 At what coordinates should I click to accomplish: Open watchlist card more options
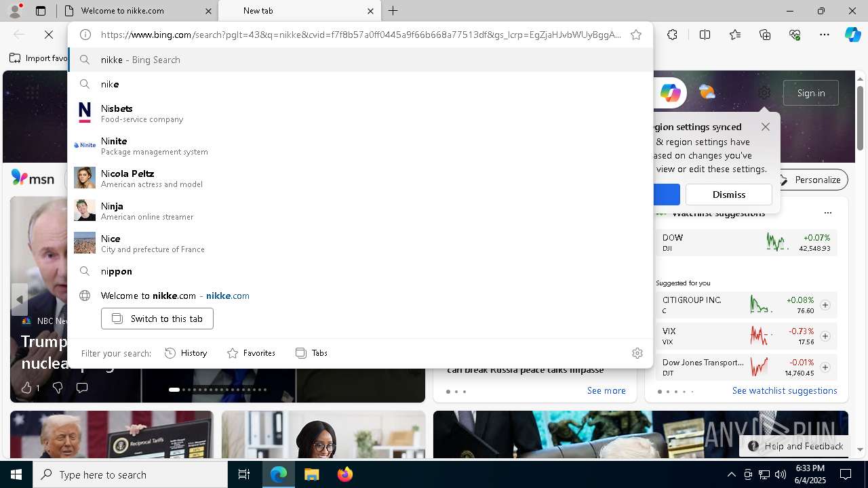(x=827, y=213)
